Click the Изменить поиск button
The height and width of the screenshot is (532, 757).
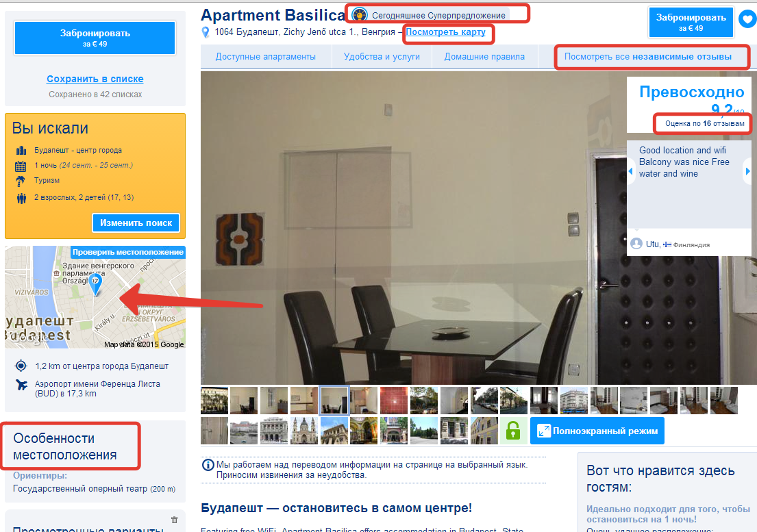click(x=136, y=223)
